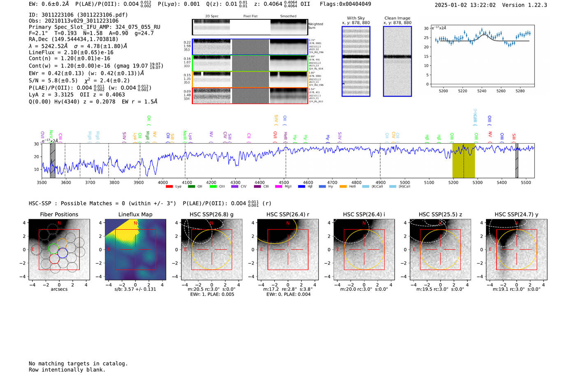Click the Clean Image CCD cutout

[397, 61]
